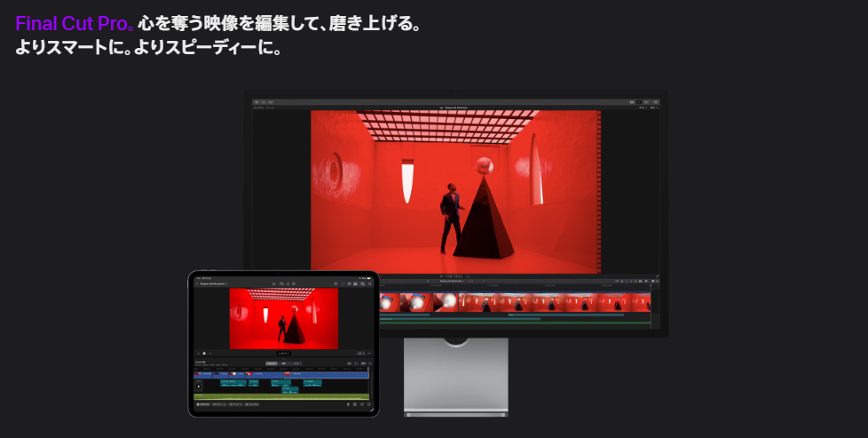Screen dimensions: 868x438
Task: Select the leftmost segment of the iPad timeline mode control
Action: tap(272, 364)
